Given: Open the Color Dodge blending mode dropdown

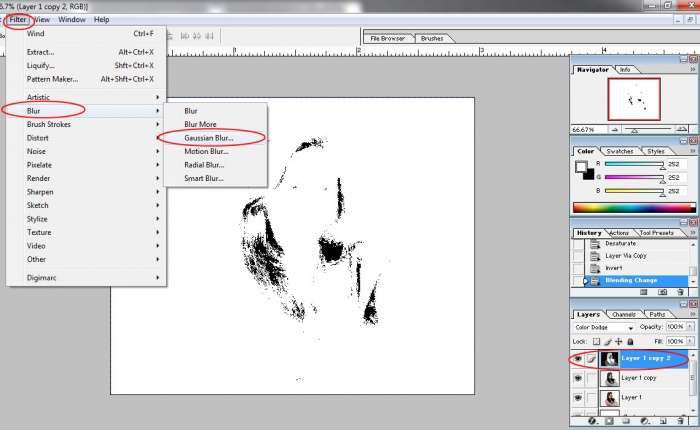Looking at the screenshot, I should (x=604, y=327).
